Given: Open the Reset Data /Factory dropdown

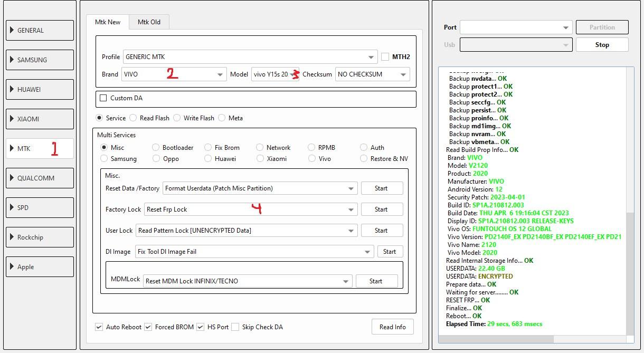Looking at the screenshot, I should [x=260, y=188].
